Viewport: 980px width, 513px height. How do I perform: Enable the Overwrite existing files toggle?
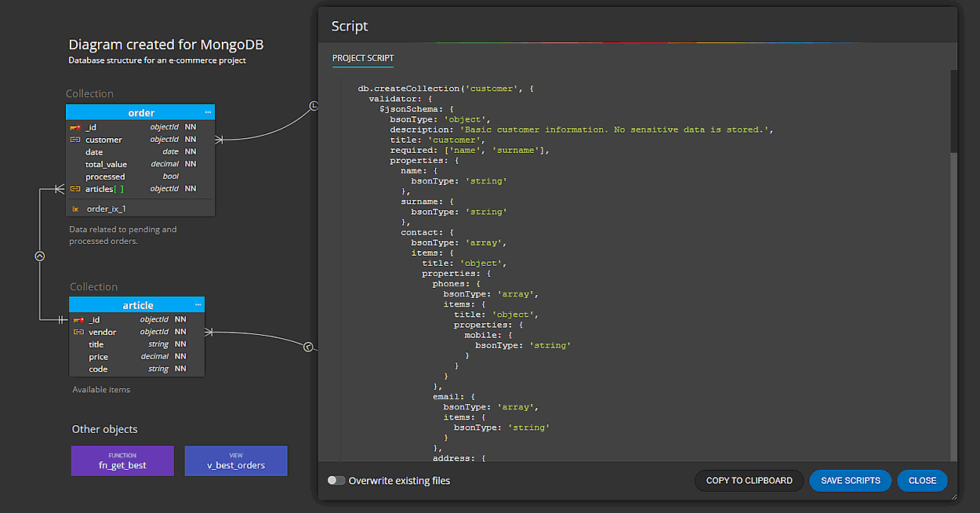coord(336,479)
